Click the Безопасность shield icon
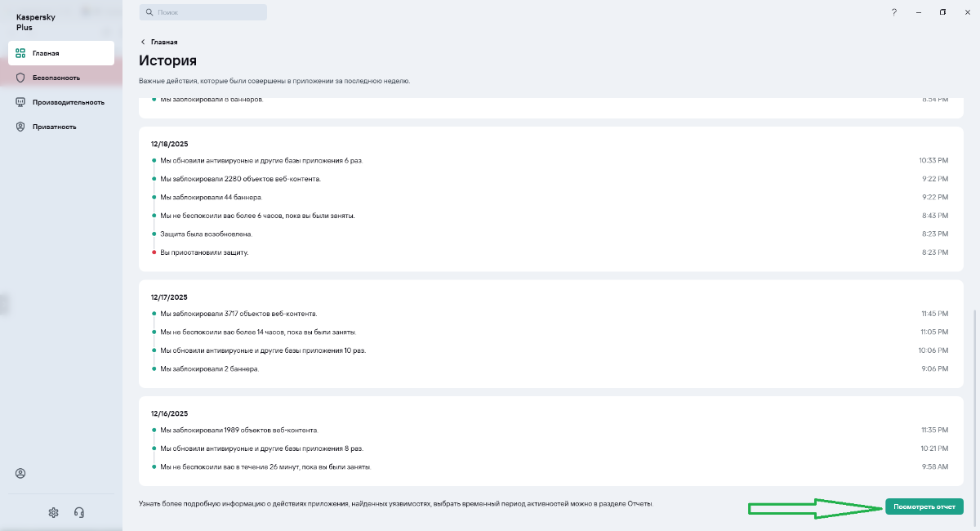980x531 pixels. (20, 78)
